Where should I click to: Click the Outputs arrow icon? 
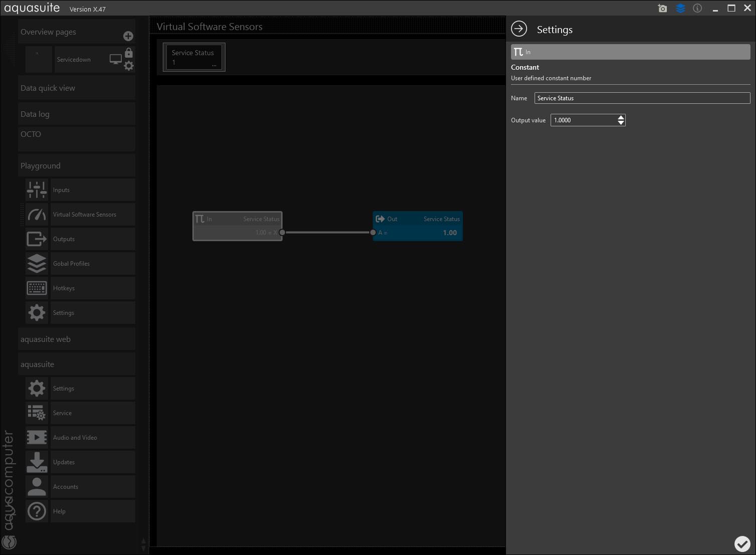click(37, 239)
